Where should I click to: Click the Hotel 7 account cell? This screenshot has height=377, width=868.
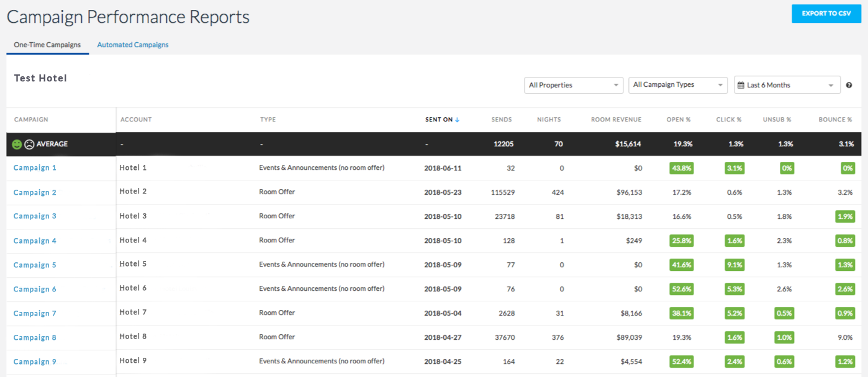[x=133, y=313]
